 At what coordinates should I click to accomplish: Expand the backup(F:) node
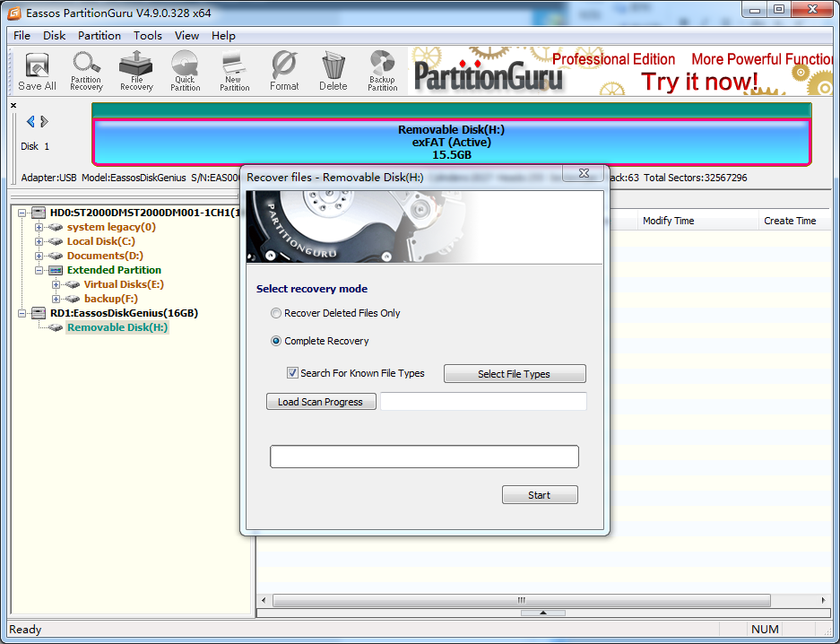[x=56, y=299]
